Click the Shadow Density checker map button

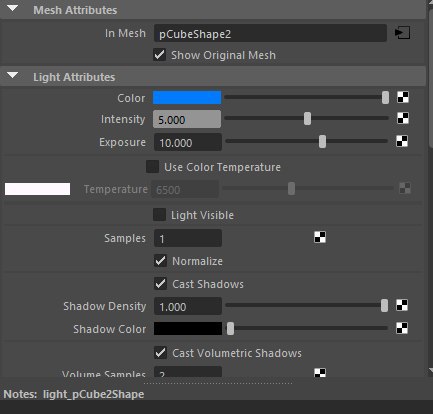coord(402,305)
